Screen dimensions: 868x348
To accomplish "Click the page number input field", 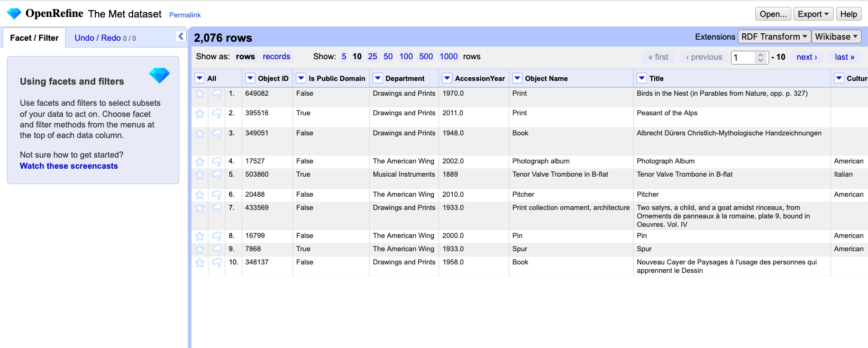I will pyautogui.click(x=744, y=58).
